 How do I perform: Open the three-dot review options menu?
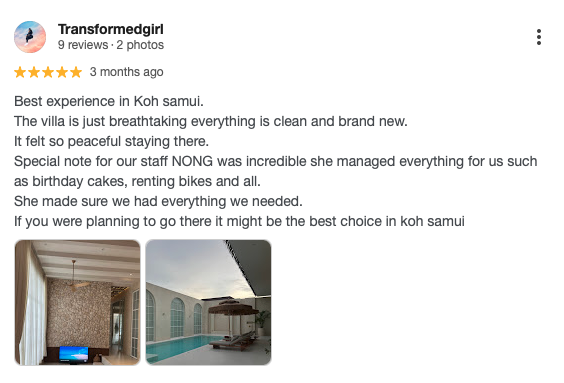click(x=538, y=37)
